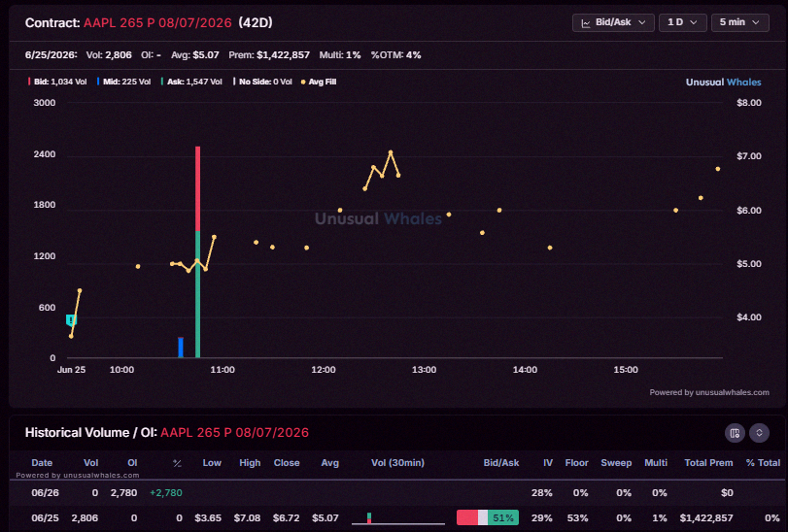Sort by the Avg column header

(x=329, y=463)
